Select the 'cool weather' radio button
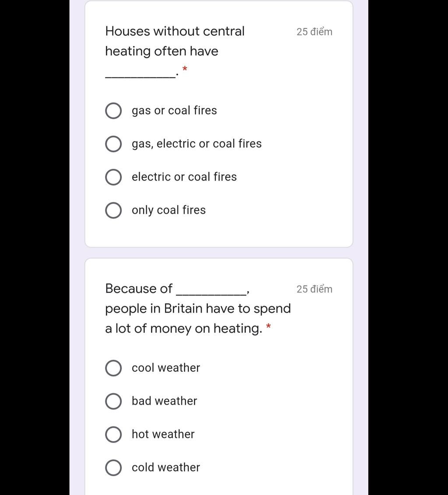 (x=113, y=368)
